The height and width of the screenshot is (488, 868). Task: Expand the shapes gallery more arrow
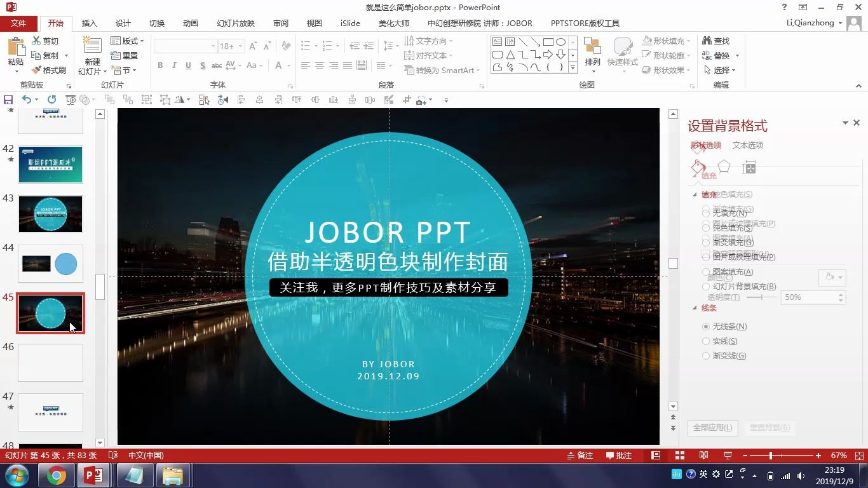(x=573, y=67)
